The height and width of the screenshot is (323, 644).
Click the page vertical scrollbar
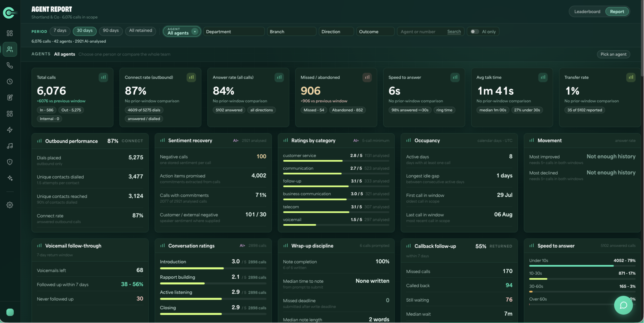(642, 38)
